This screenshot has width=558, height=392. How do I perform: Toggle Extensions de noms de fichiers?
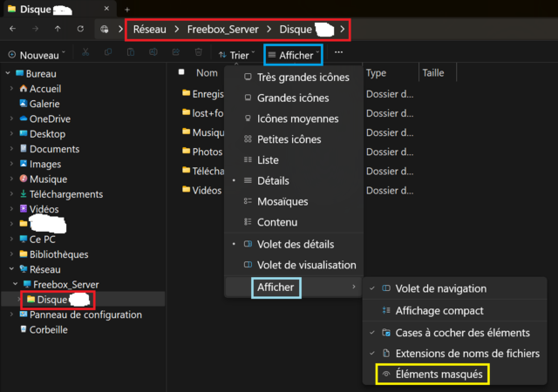(454, 353)
